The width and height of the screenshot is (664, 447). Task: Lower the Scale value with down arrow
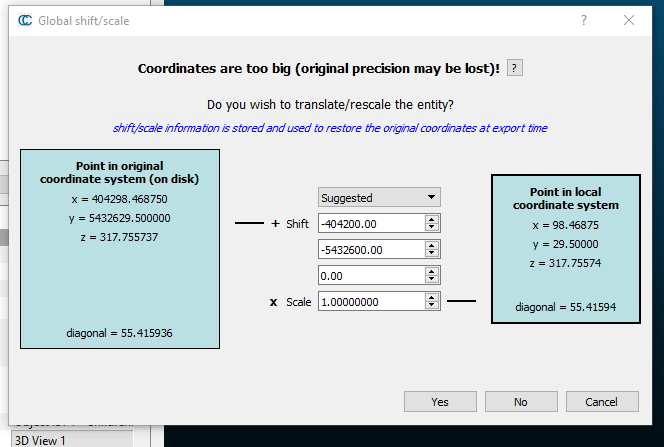tap(432, 306)
